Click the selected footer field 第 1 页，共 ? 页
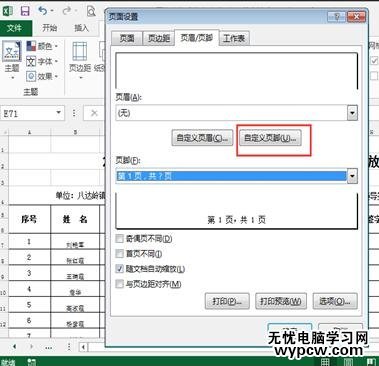 coord(231,176)
